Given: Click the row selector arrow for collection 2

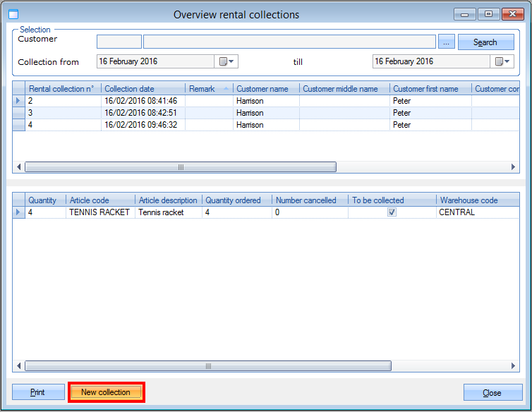Looking at the screenshot, I should (x=18, y=101).
